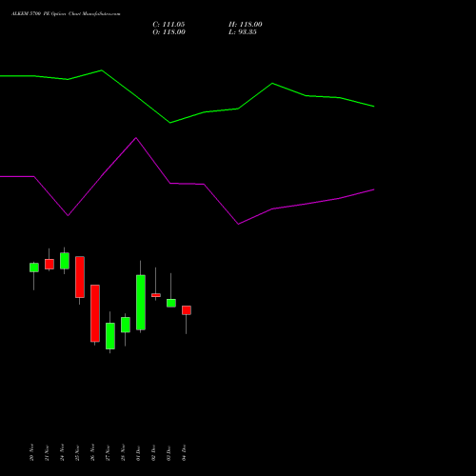Click the green candlestick for 03 Dec
Image resolution: width=476 pixels, height=476 pixels.
(x=171, y=303)
